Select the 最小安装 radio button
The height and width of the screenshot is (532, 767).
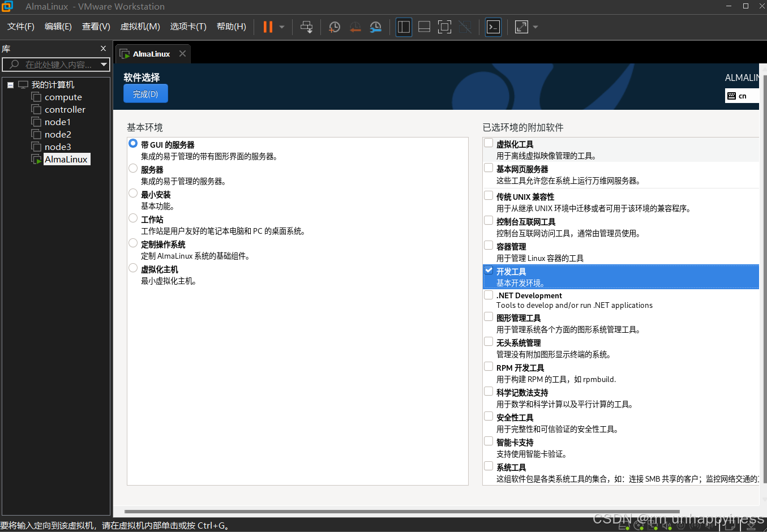[x=133, y=193]
